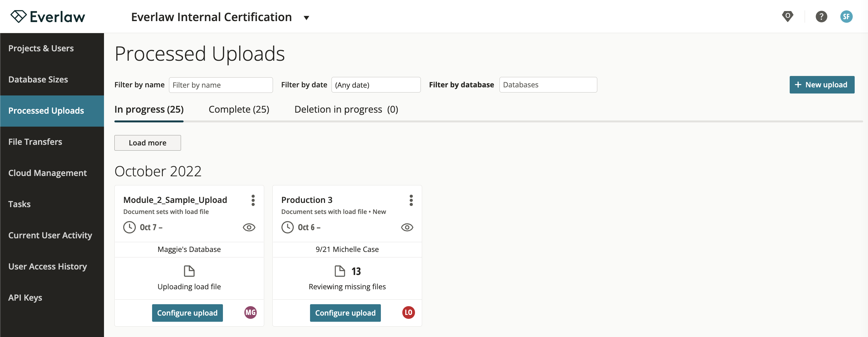Open three-dot menu for Production 3

411,200
